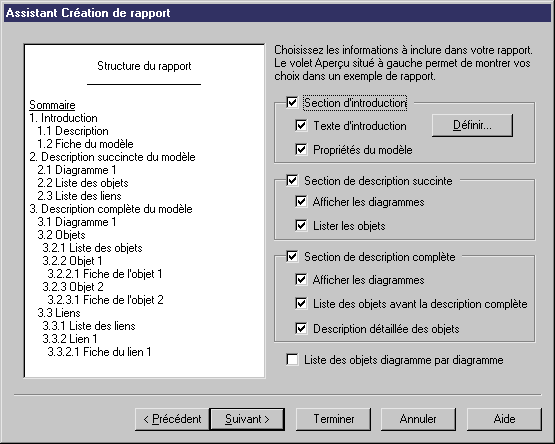The width and height of the screenshot is (555, 444).
Task: Toggle Section de description succincte checkbox
Action: click(x=292, y=180)
